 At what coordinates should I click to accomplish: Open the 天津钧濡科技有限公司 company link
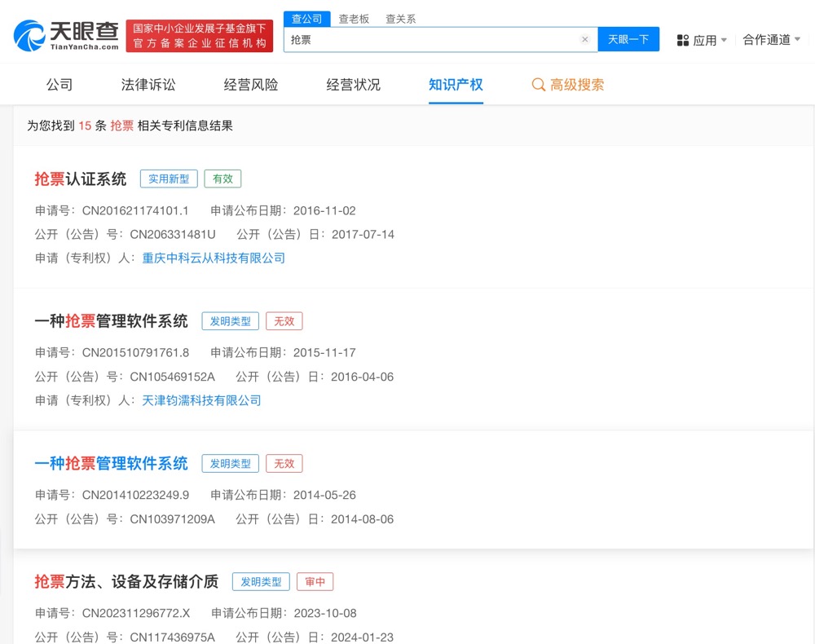pyautogui.click(x=201, y=400)
